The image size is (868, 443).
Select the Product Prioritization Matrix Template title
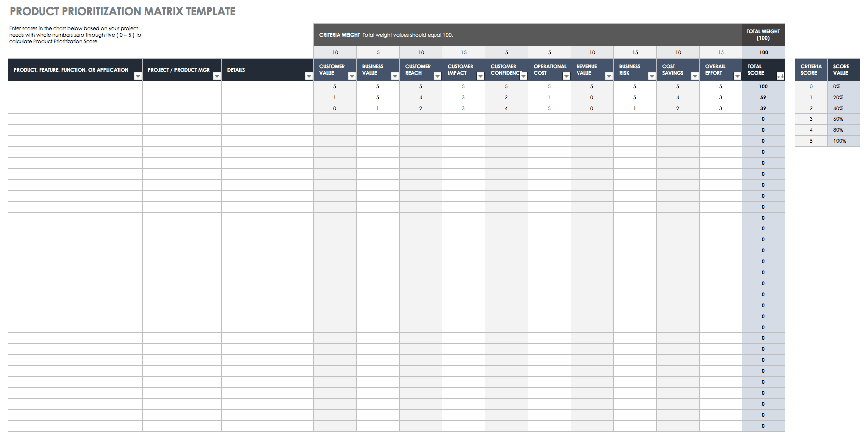pos(123,11)
